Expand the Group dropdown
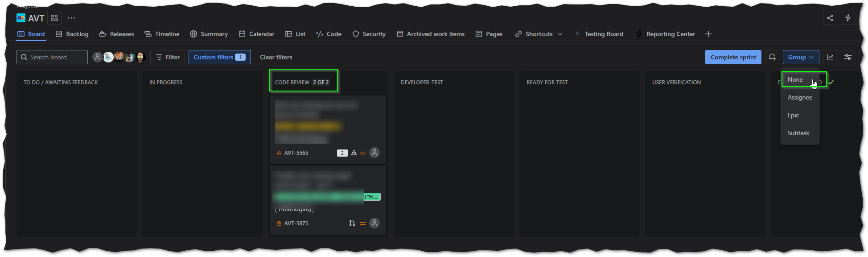This screenshot has width=868, height=257. (x=801, y=57)
